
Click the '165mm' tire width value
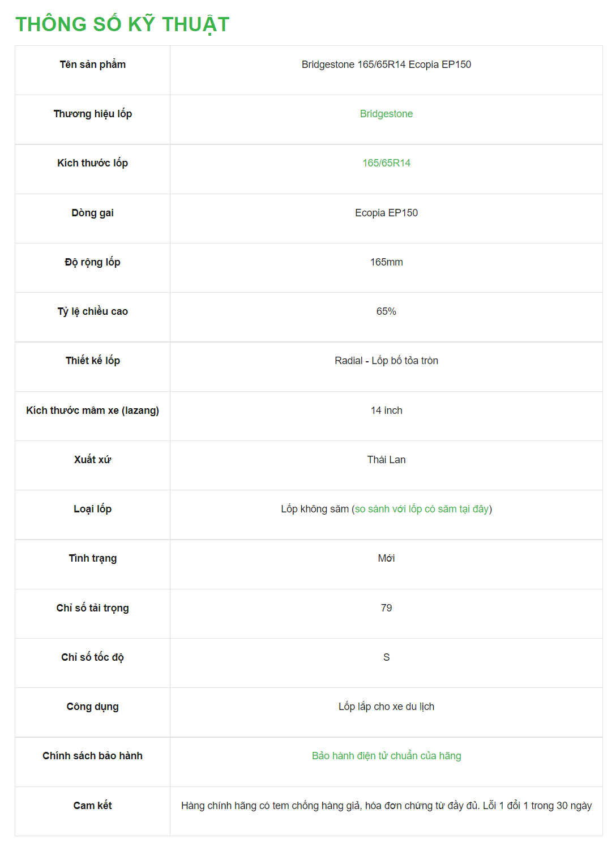[386, 262]
